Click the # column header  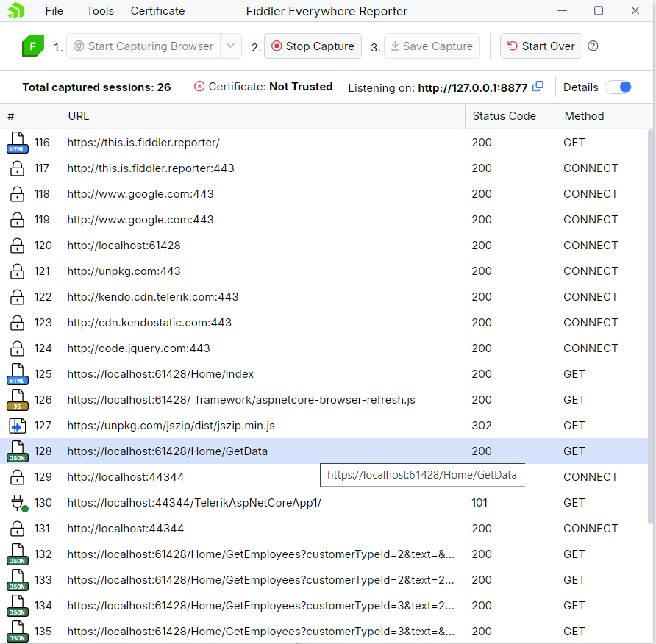click(x=29, y=116)
